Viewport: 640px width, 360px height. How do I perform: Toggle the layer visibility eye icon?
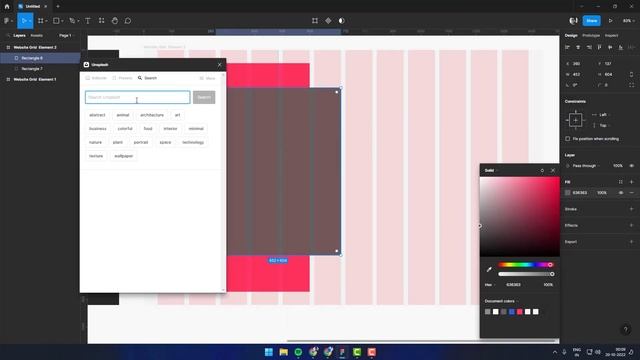click(631, 166)
